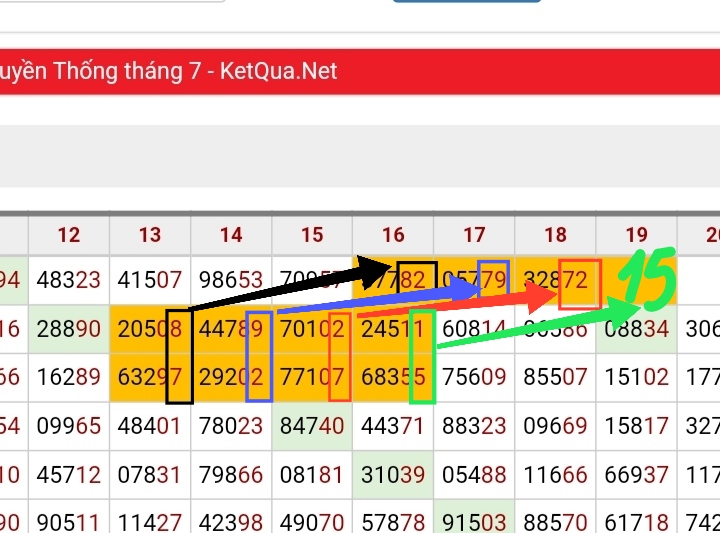720x533 pixels.
Task: Select highlighted result 63297
Action: [150, 377]
